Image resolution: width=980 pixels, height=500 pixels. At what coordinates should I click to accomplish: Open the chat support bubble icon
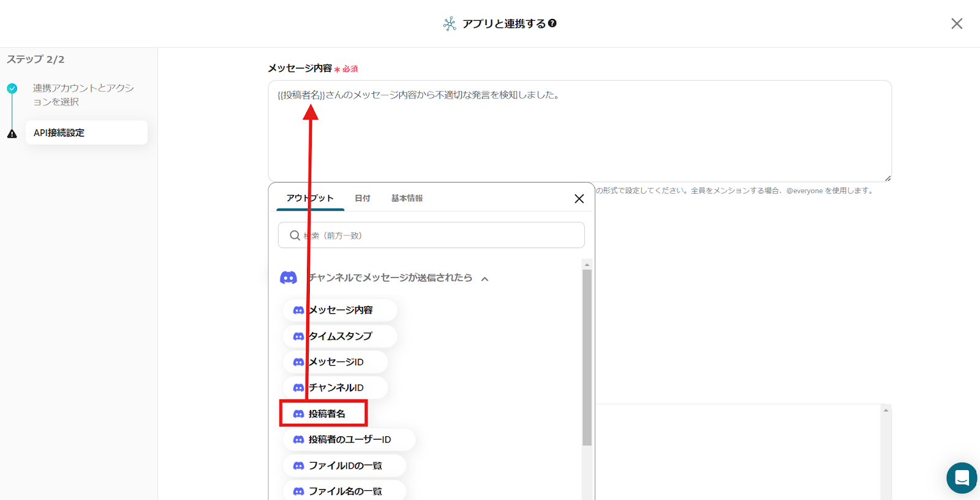pos(961,478)
